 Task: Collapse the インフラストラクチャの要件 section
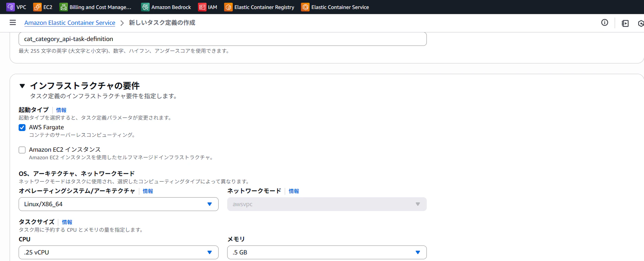click(x=22, y=86)
